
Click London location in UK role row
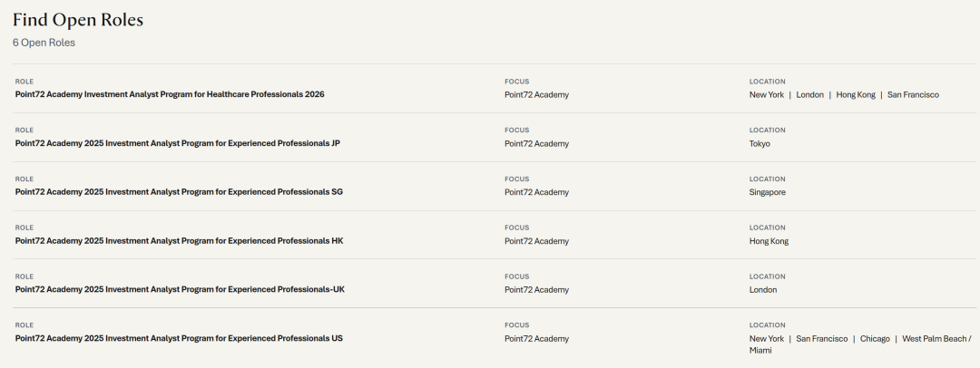click(x=763, y=290)
